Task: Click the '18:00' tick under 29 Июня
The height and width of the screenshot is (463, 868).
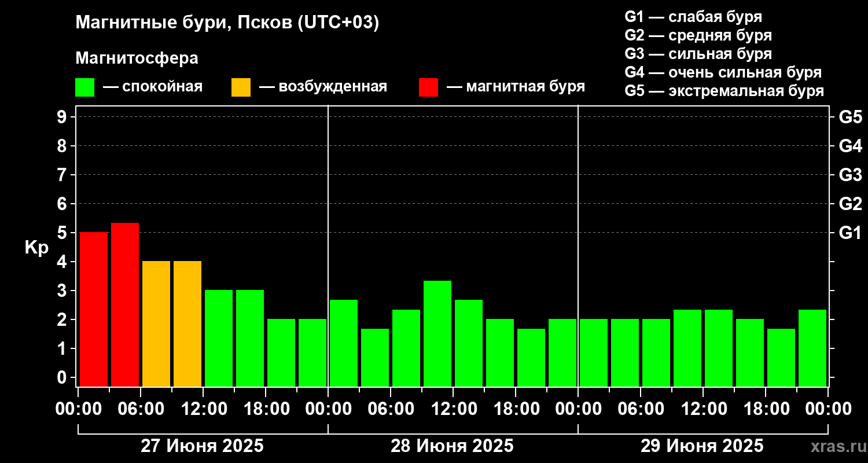Action: click(766, 409)
